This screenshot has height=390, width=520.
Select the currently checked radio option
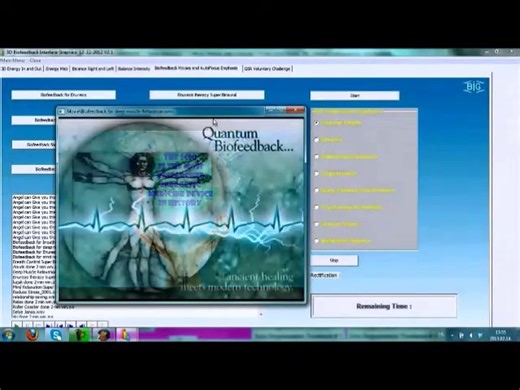pos(317,123)
